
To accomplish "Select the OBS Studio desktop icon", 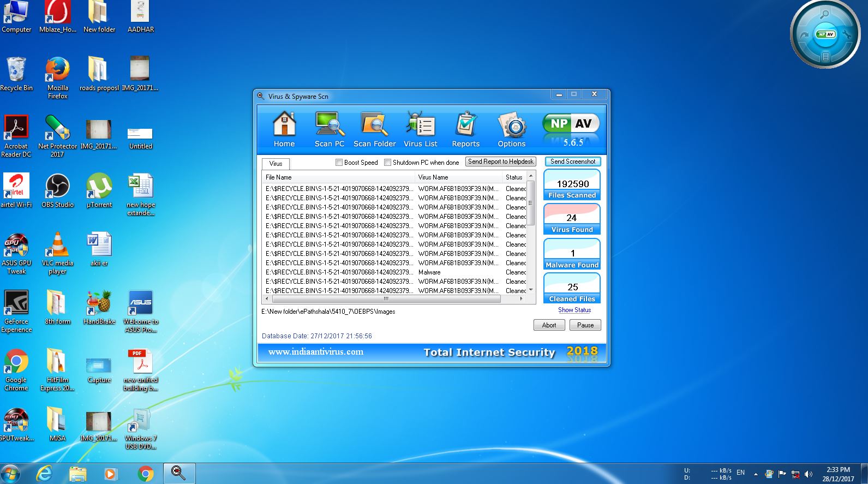I will (57, 191).
